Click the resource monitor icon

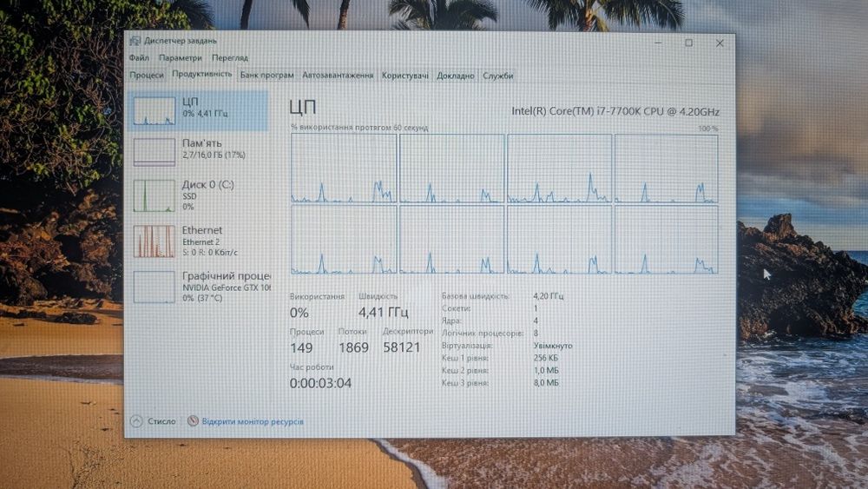193,421
